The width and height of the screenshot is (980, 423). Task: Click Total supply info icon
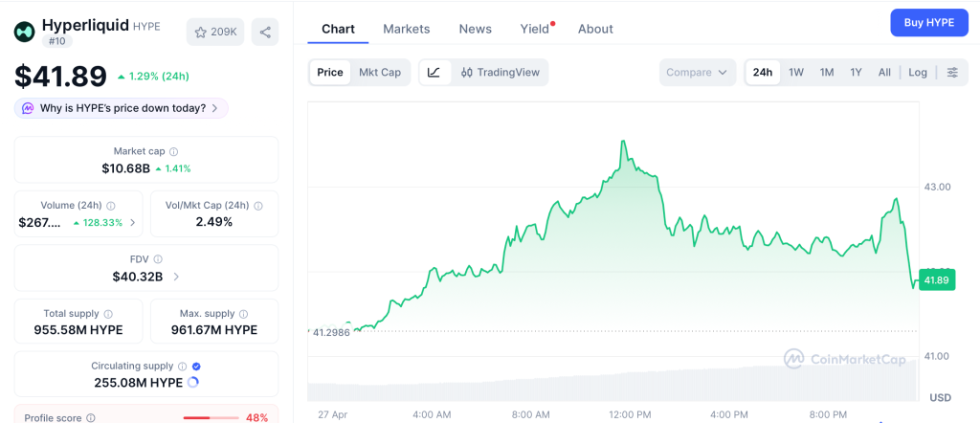pyautogui.click(x=108, y=314)
